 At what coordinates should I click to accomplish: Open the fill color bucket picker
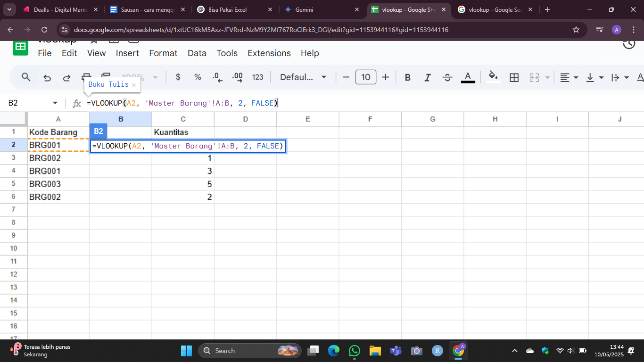tap(493, 77)
